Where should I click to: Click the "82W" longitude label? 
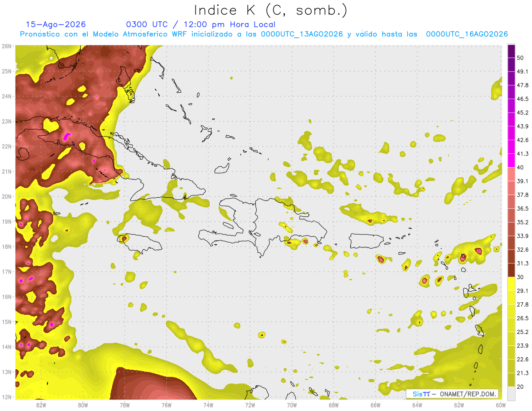tap(41, 405)
